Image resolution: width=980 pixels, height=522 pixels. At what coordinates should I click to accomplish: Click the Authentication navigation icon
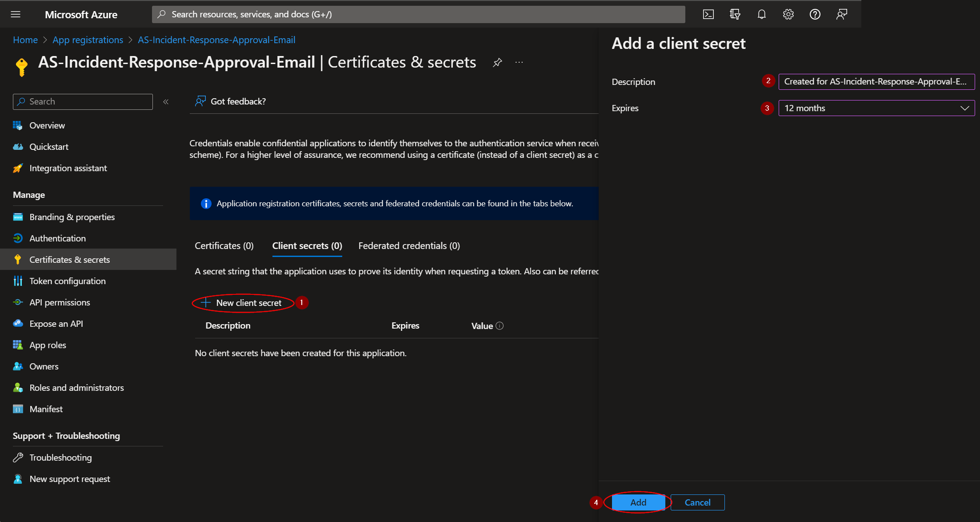point(17,238)
